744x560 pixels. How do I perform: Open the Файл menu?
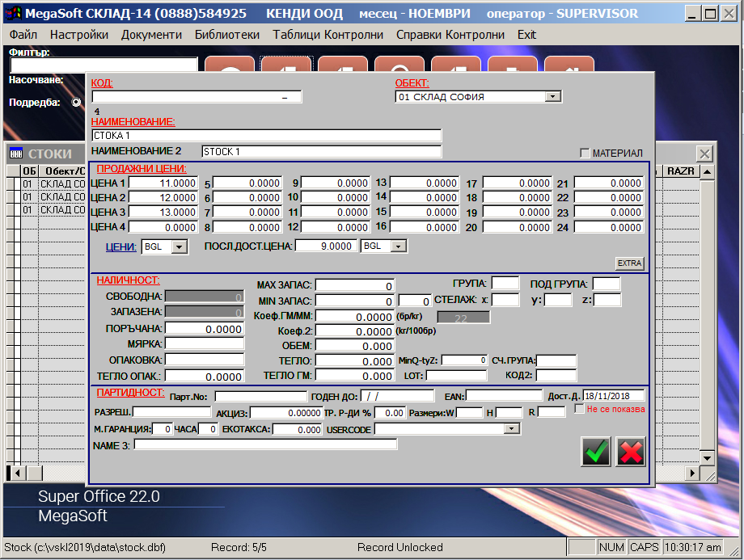[23, 35]
